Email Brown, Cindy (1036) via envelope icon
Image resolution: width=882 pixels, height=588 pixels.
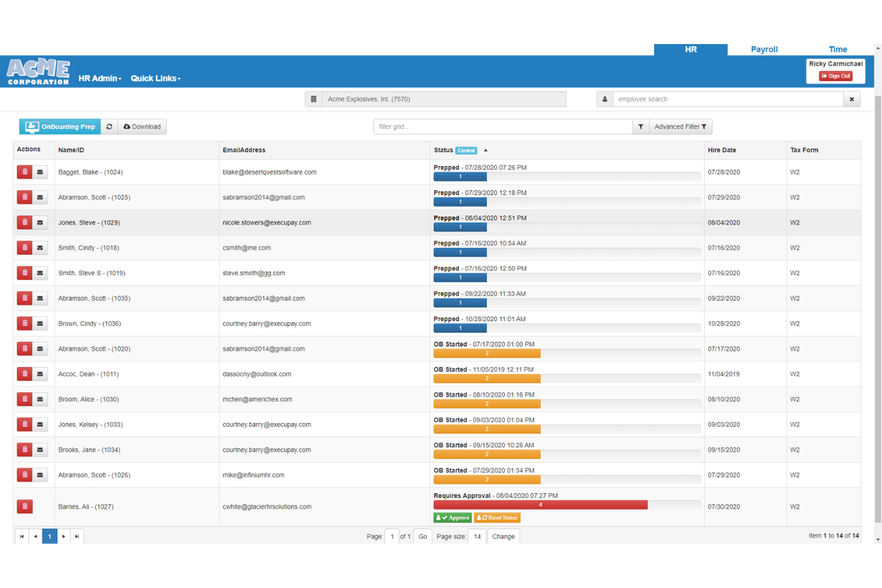coord(40,323)
